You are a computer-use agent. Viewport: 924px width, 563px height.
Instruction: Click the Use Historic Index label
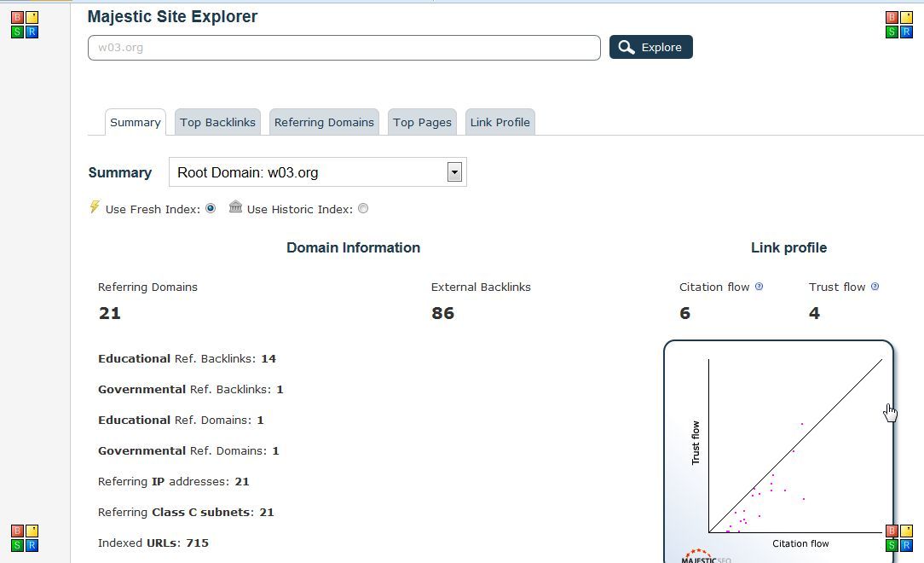point(300,209)
